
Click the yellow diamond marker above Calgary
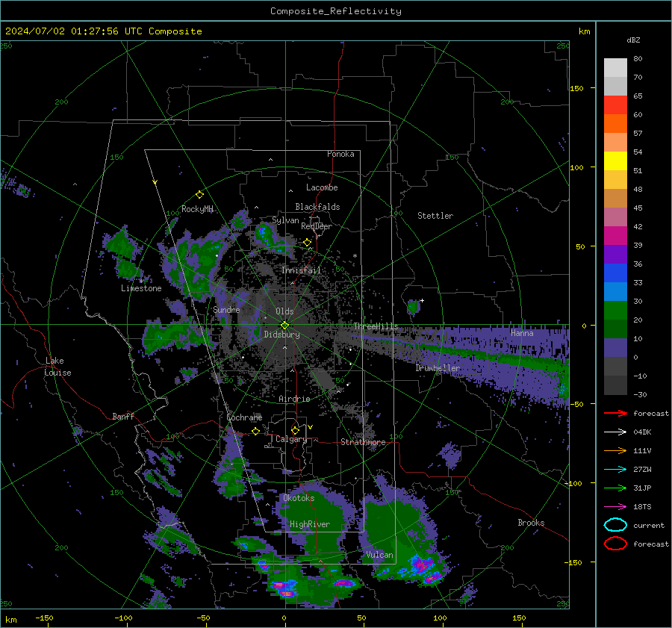click(x=295, y=430)
